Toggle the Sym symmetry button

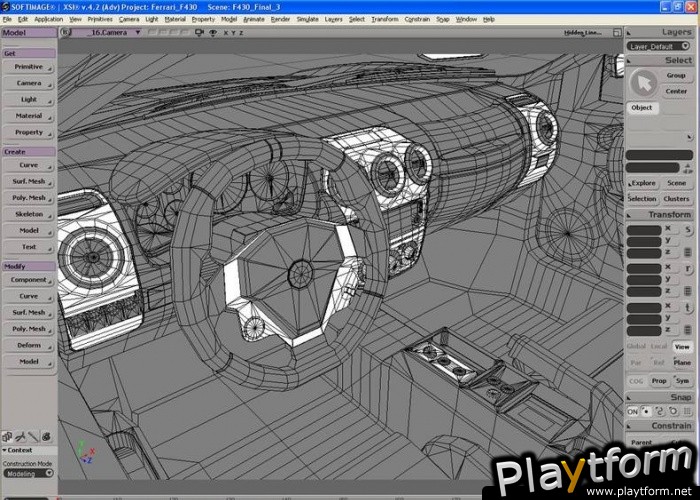click(x=682, y=381)
